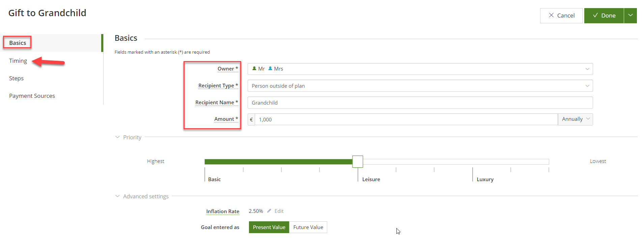Go to Payment Sources tab

[32, 96]
